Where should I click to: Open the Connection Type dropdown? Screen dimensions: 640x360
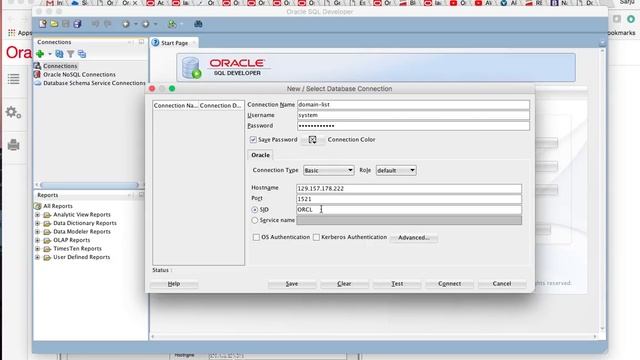point(329,170)
